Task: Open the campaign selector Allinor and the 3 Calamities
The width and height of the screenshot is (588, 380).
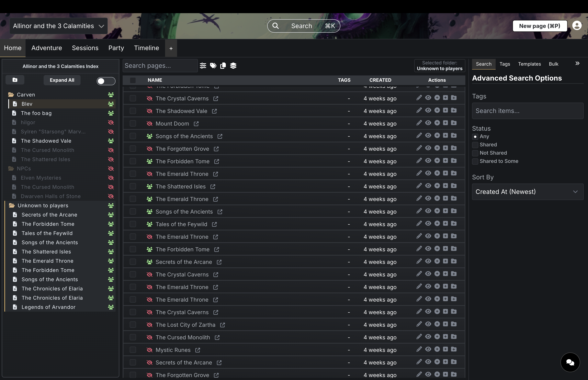Action: (x=59, y=26)
